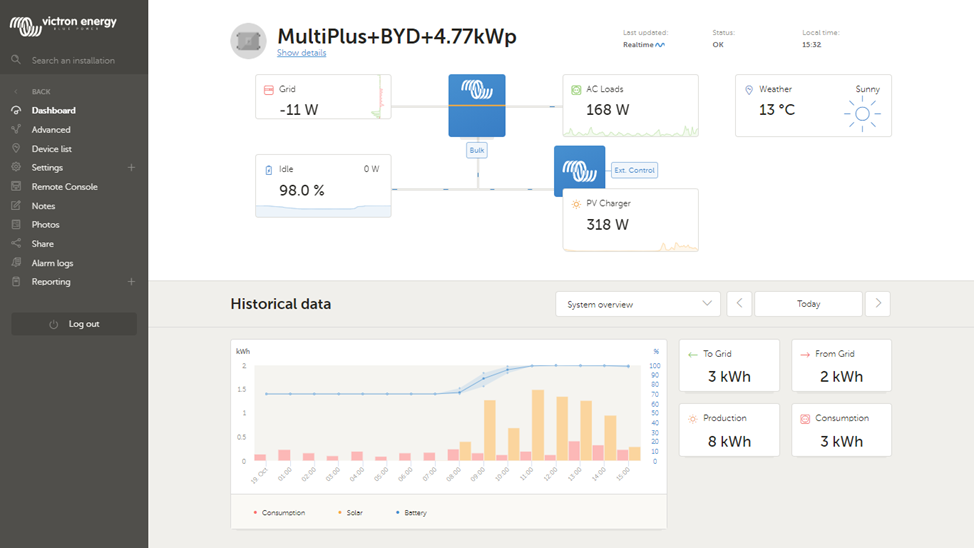Click the sunny weather icon
The width and height of the screenshot is (974, 548).
(x=861, y=114)
